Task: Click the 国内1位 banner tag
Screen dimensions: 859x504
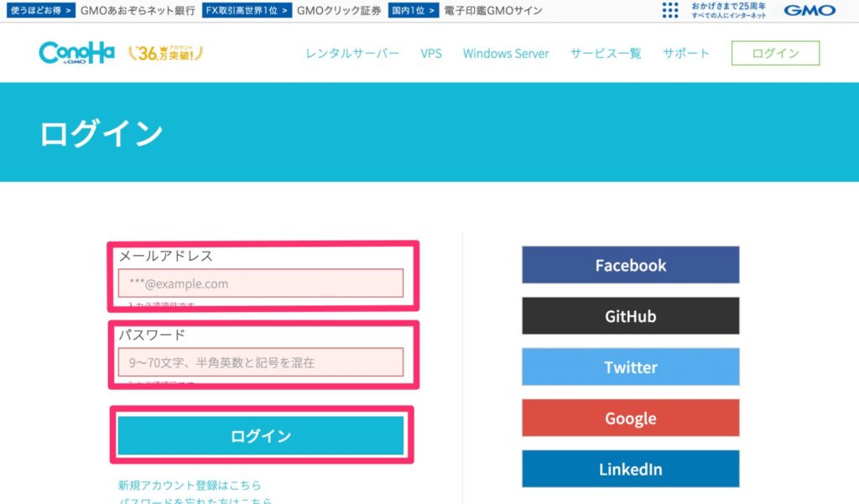Action: click(x=414, y=10)
